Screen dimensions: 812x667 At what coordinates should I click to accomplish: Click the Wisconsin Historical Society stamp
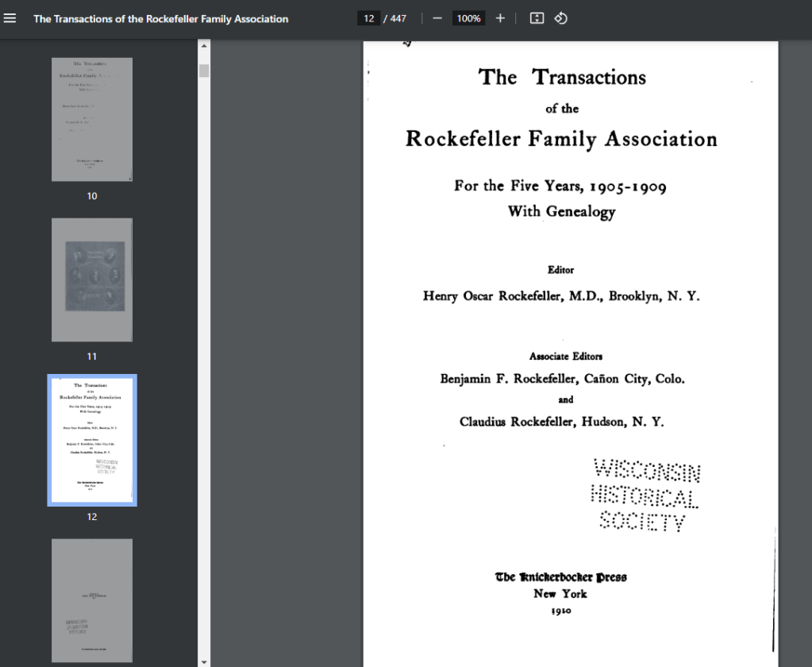[x=645, y=495]
